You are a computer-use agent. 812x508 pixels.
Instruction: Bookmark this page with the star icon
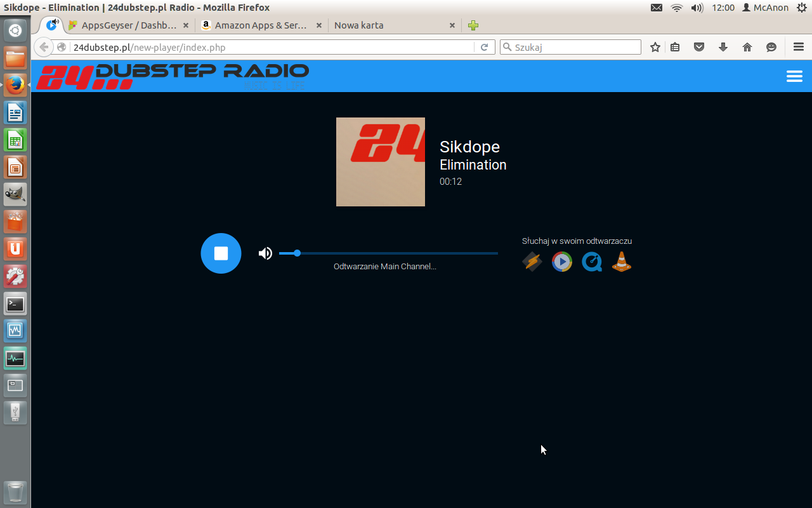655,46
